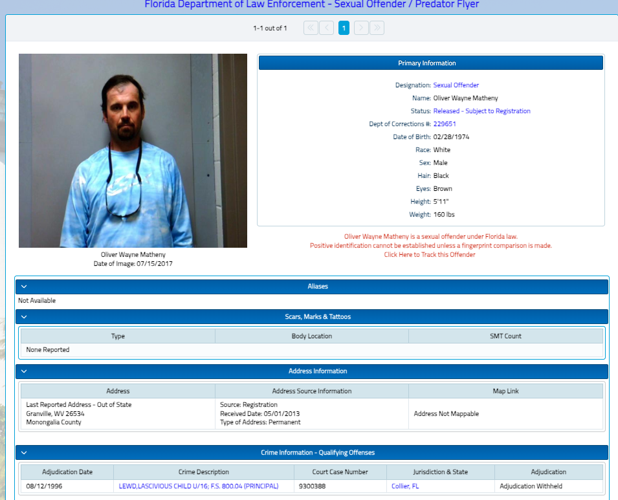618x500 pixels.
Task: Select page 1 in the pagination
Action: [343, 28]
